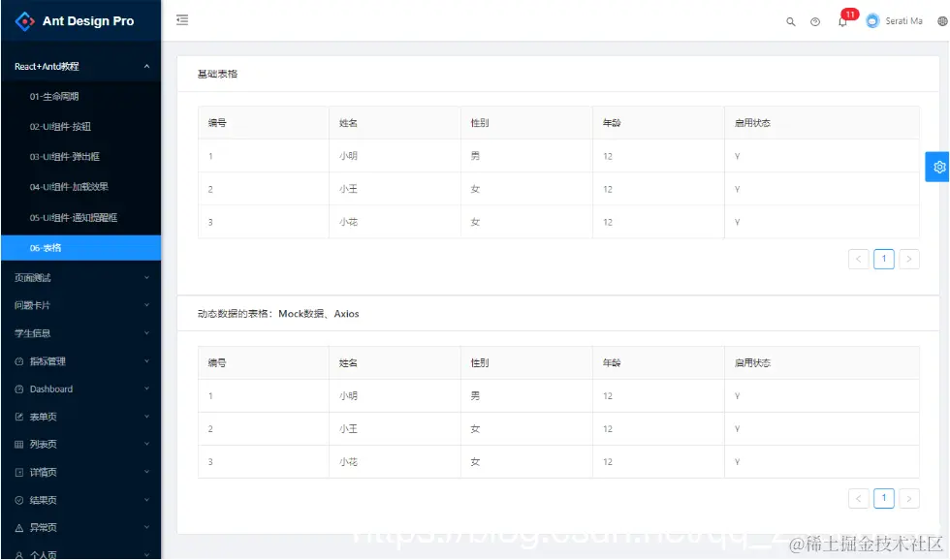The height and width of the screenshot is (560, 950).
Task: Select the 06-表格 menu item
Action: pos(81,248)
